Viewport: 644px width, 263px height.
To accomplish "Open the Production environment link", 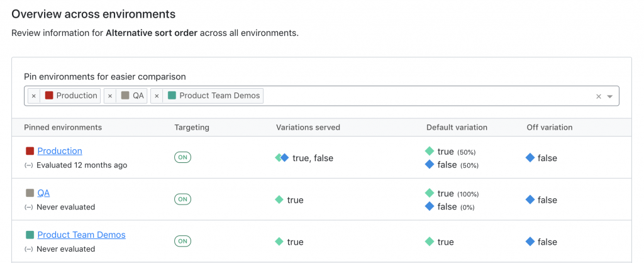I will 60,151.
